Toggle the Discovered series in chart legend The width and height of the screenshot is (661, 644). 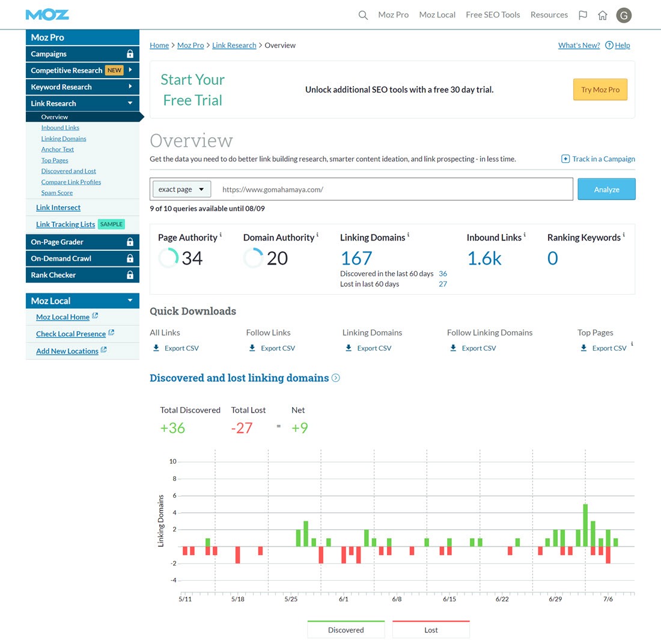point(346,630)
